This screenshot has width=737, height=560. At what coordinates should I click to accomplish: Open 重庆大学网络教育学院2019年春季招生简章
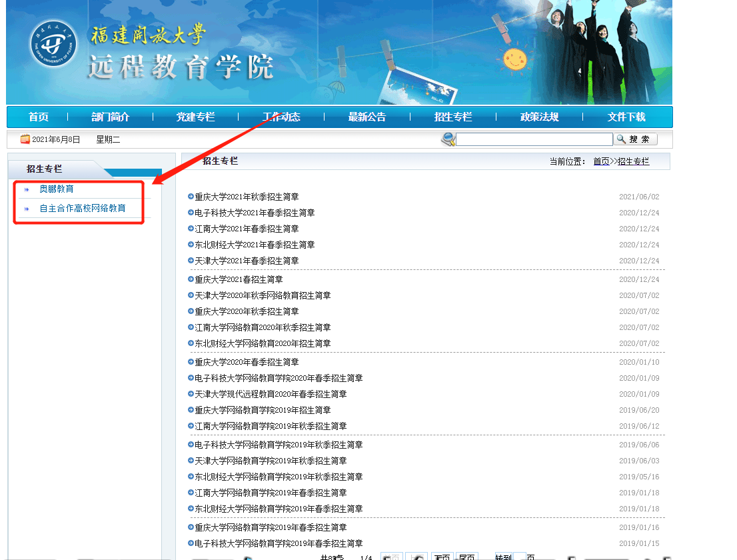(x=271, y=527)
